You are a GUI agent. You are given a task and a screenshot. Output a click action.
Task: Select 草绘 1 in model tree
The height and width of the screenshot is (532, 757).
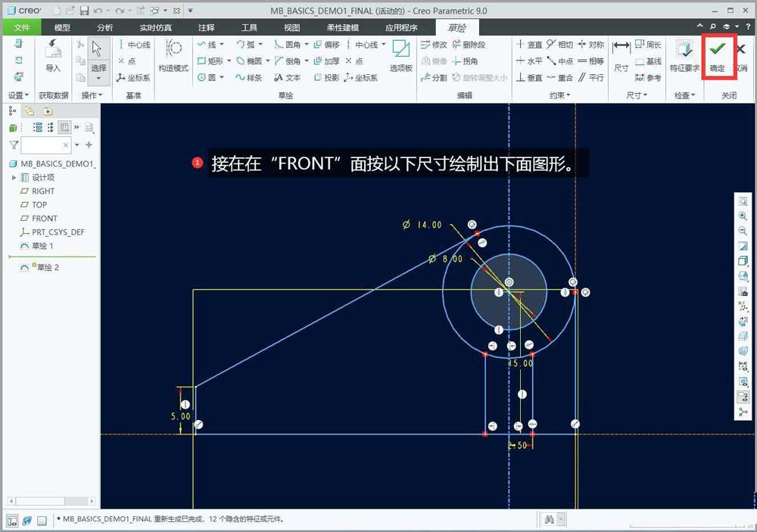(37, 246)
